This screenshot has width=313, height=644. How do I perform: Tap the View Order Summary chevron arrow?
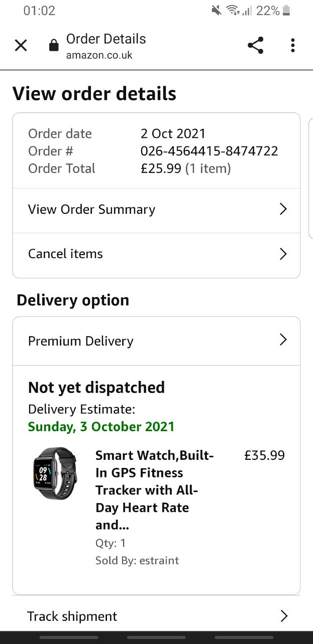[283, 209]
